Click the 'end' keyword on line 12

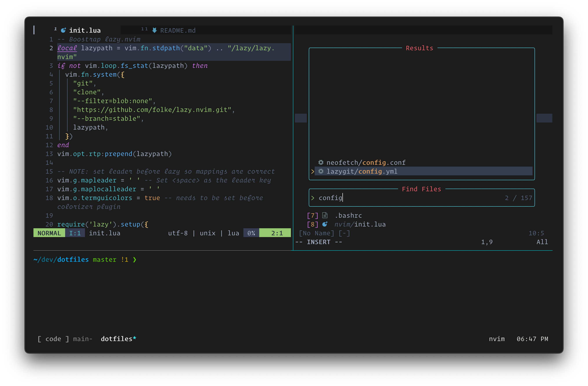[x=63, y=145]
